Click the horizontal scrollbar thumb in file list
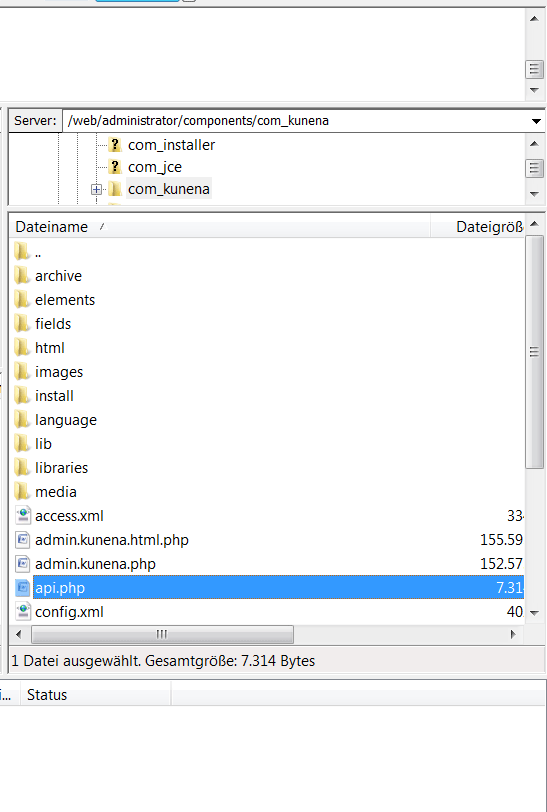547x812 pixels. [x=162, y=634]
